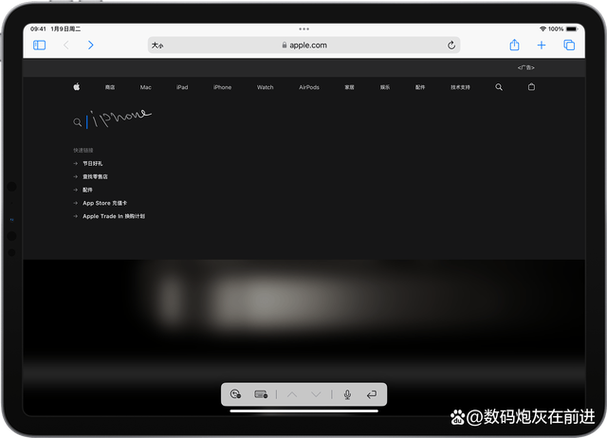Tap the return key icon
This screenshot has width=607, height=438.
coord(372,394)
